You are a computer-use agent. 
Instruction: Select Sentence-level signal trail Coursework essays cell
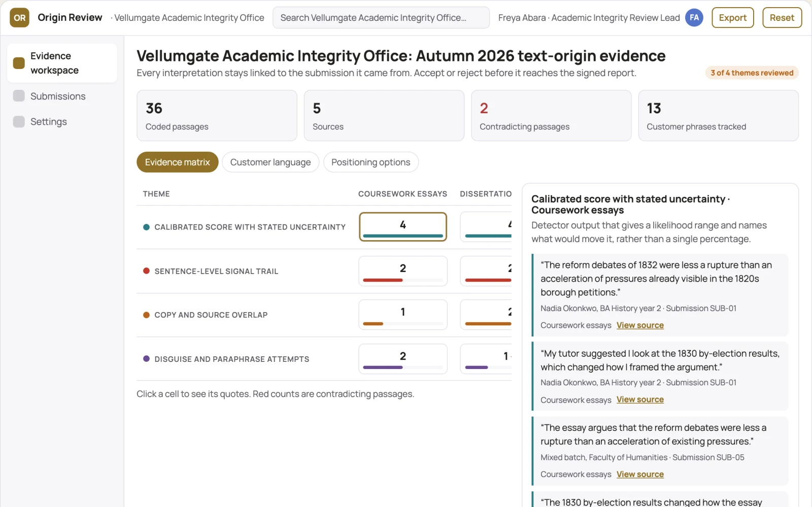pos(403,271)
